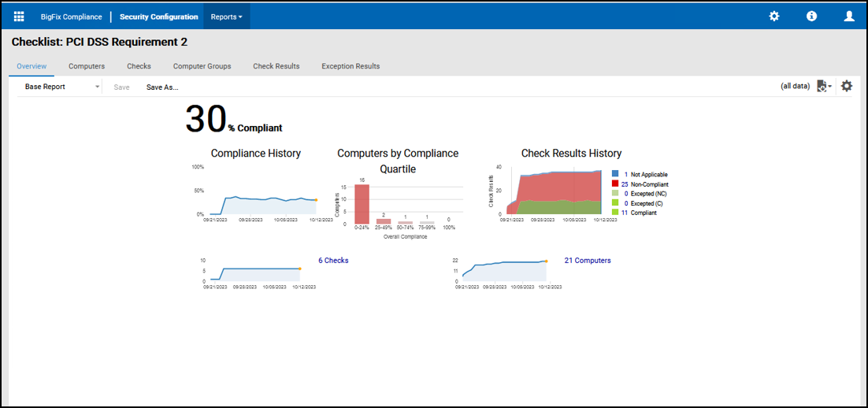Open the Base Report selector dropdown
868x408 pixels.
click(x=61, y=87)
